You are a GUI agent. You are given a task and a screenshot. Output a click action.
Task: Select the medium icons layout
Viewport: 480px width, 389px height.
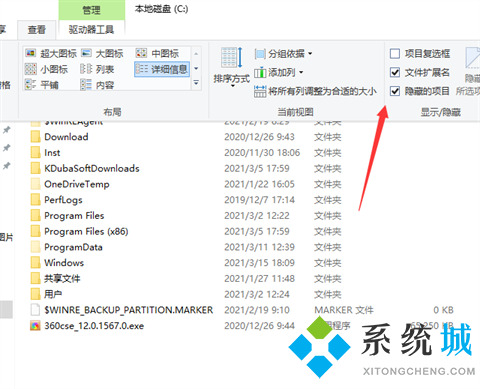click(x=157, y=53)
